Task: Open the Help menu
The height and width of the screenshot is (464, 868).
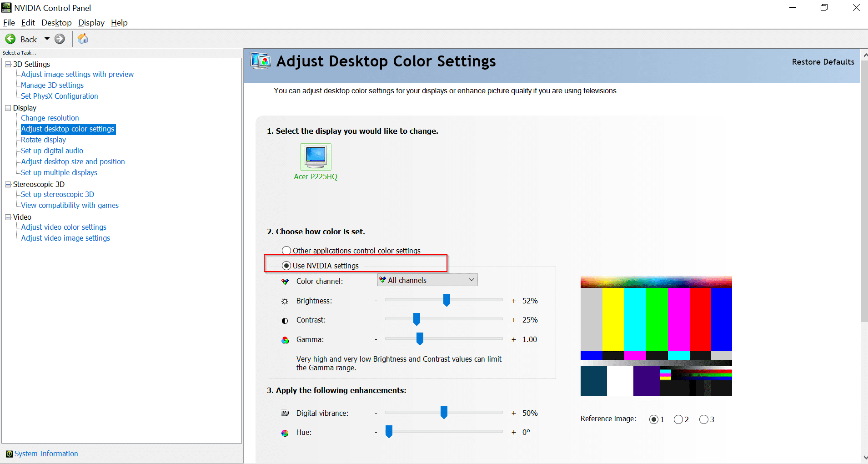Action: (119, 23)
